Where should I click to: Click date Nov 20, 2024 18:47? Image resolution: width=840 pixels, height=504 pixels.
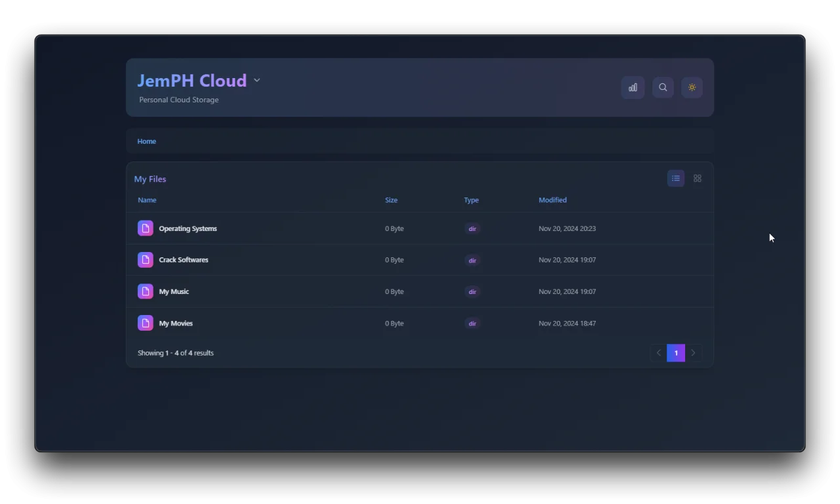pyautogui.click(x=567, y=324)
